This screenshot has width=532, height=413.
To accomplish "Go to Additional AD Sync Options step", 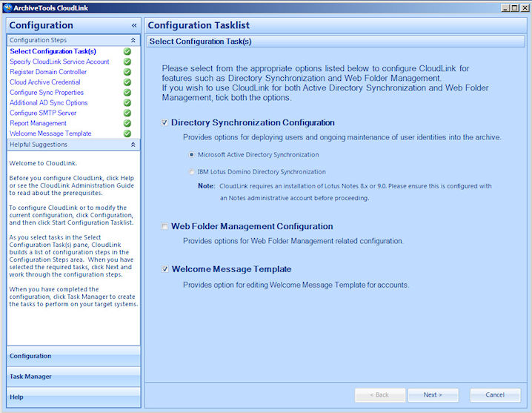I will tap(48, 102).
